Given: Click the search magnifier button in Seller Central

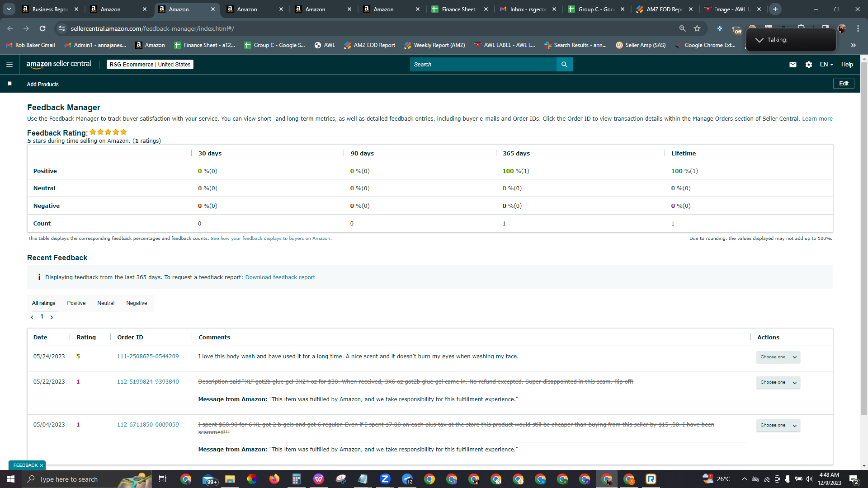Looking at the screenshot, I should pyautogui.click(x=564, y=65).
